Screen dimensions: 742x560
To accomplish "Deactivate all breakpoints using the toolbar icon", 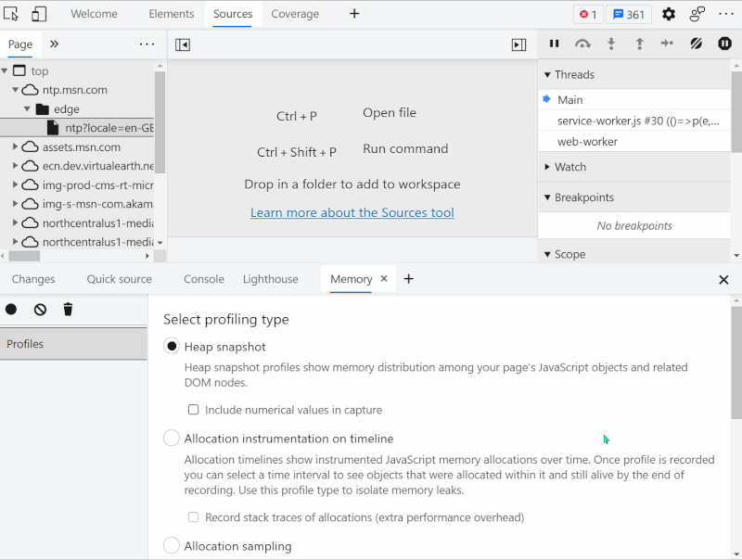I will [x=697, y=43].
